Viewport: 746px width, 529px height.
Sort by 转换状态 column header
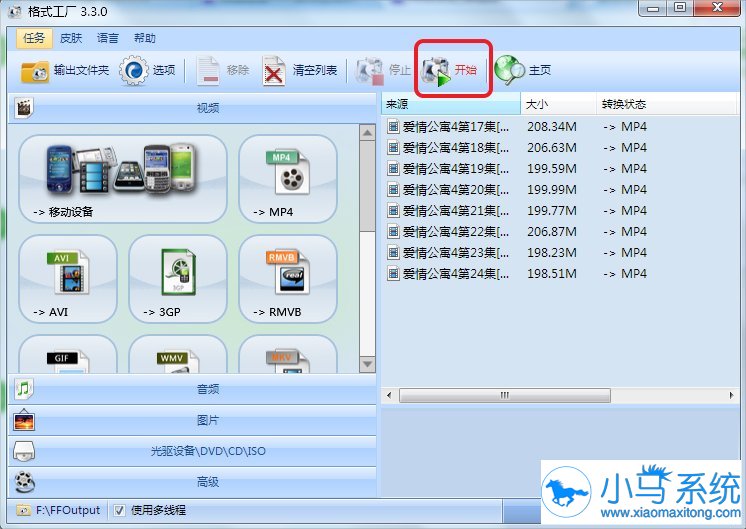666,104
